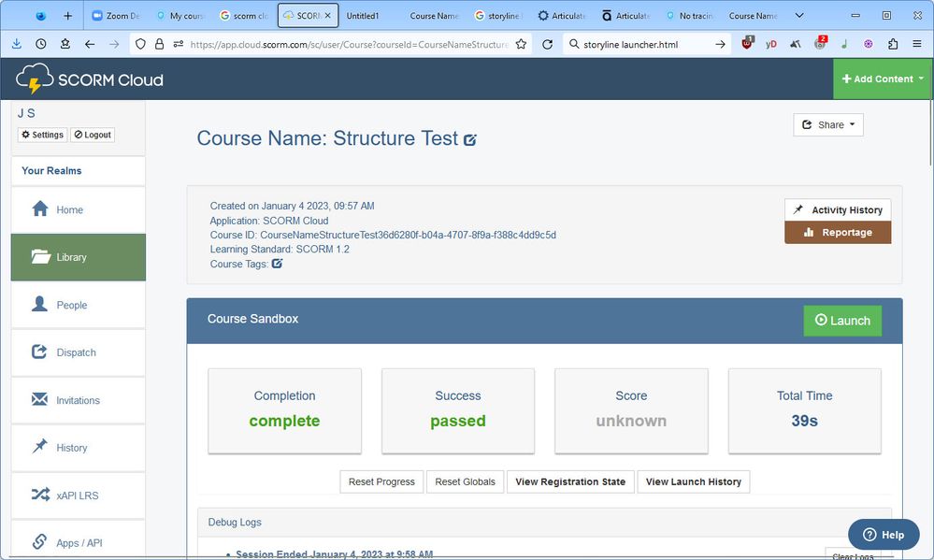This screenshot has width=934, height=560.
Task: Reload the page with refresh icon
Action: click(548, 44)
